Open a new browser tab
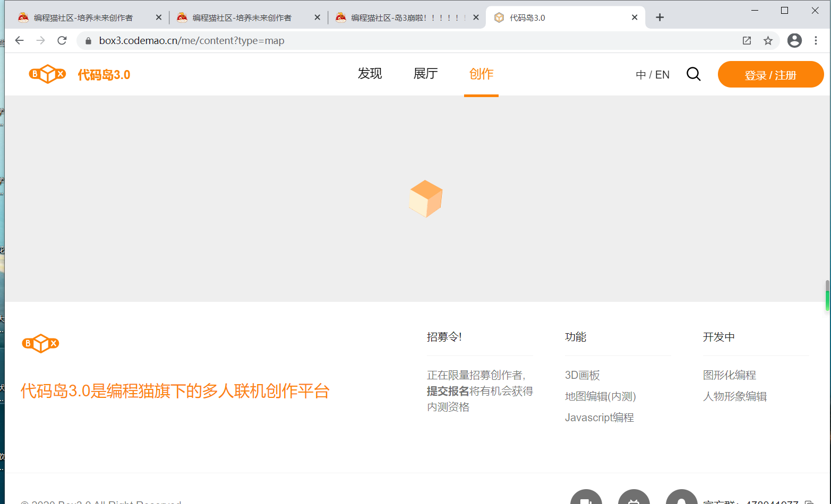Screen dimensions: 831x504 coord(659,18)
